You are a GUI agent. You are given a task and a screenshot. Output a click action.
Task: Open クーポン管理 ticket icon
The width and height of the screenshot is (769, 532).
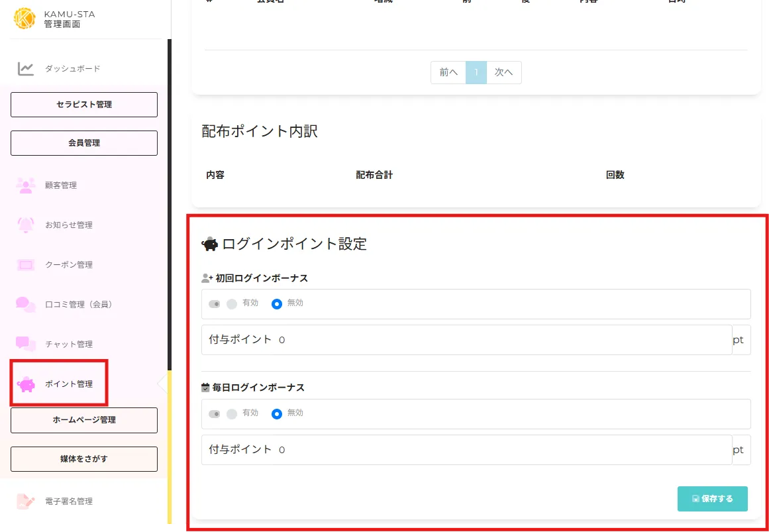[x=26, y=265]
